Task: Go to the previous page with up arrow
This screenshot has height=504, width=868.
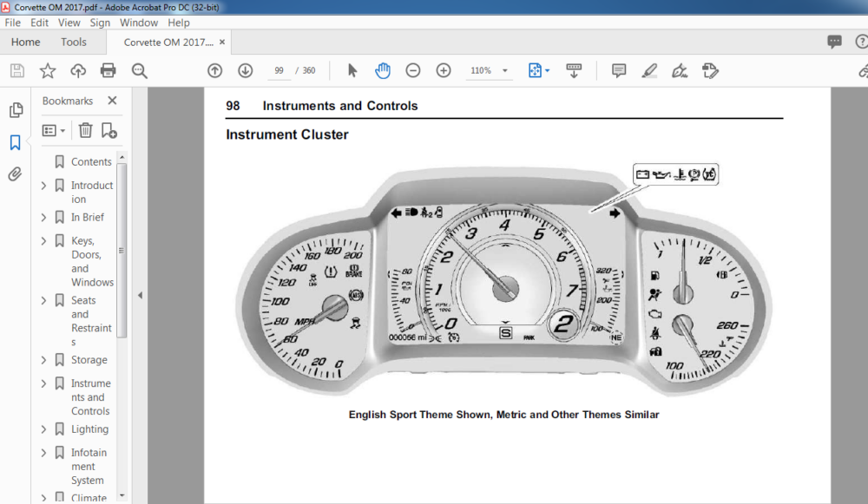Action: click(214, 71)
